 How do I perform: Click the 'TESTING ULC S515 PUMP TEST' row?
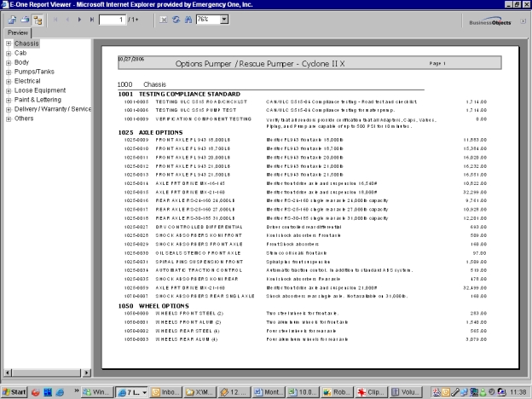coord(305,110)
